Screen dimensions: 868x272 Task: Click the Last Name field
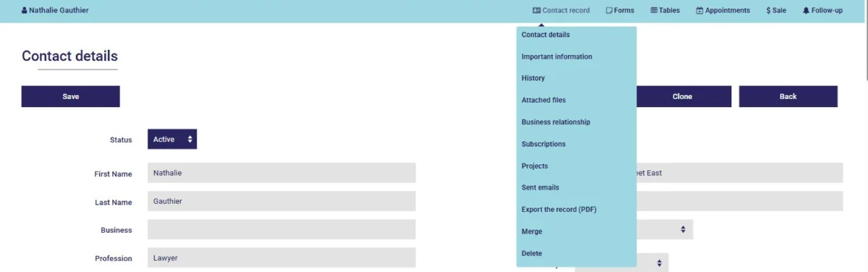[x=281, y=201]
